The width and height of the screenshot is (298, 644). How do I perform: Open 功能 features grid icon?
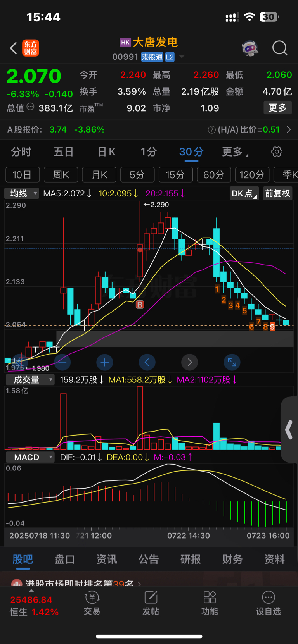[210, 604]
